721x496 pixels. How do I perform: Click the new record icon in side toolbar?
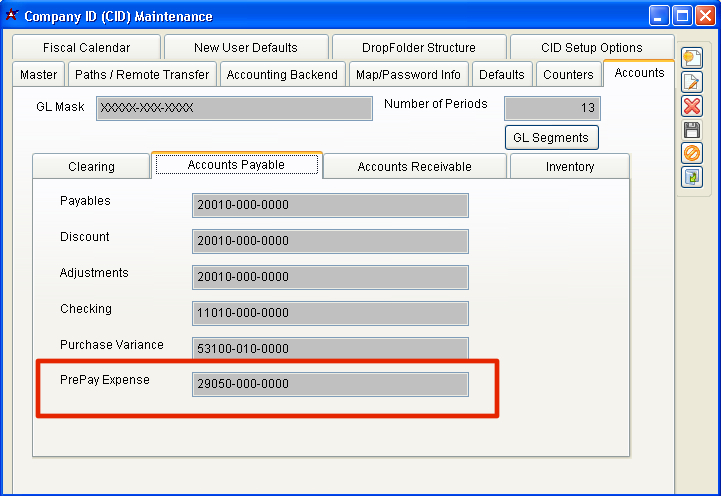691,58
